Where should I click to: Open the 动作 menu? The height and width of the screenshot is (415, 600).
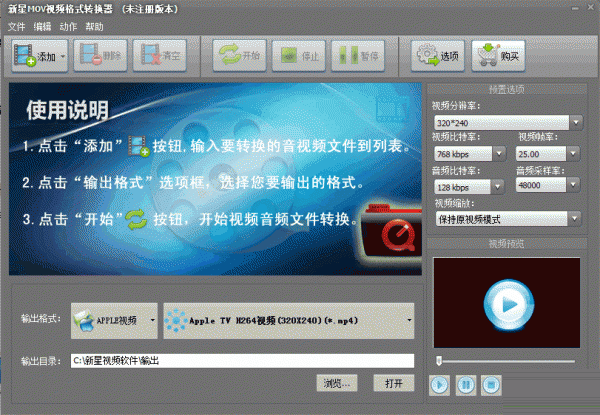[68, 26]
